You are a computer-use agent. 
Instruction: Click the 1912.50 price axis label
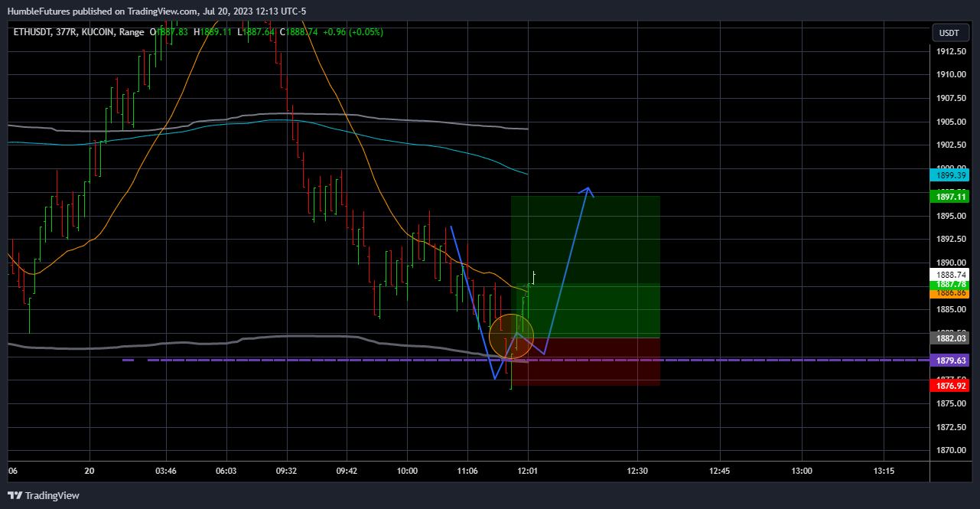[949, 51]
